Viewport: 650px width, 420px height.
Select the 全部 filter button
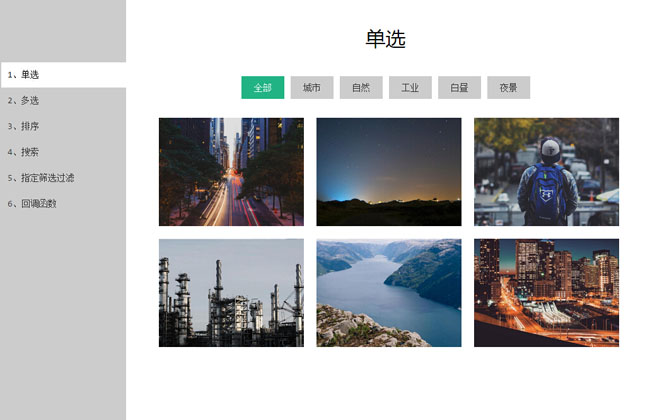(x=262, y=87)
